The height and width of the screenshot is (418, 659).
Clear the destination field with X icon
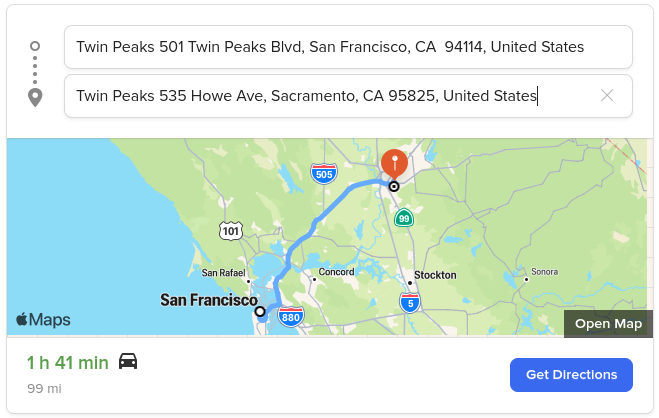click(607, 96)
